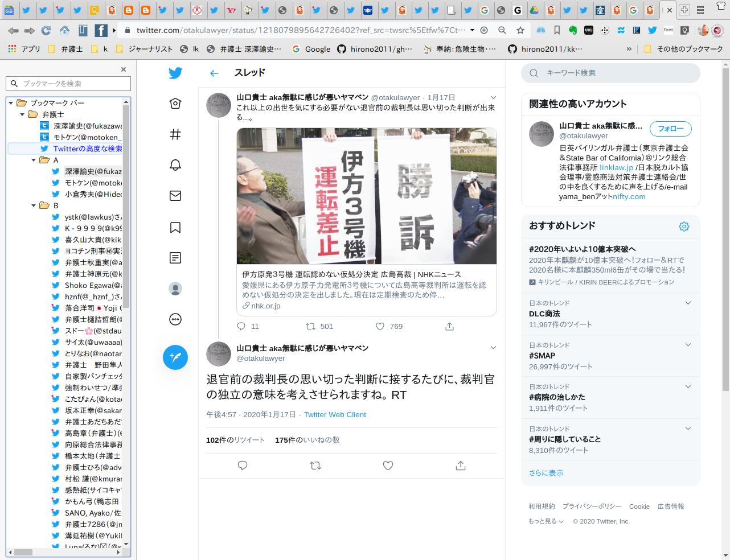This screenshot has width=730, height=560.
Task: Click アプリ folder in the bookmarks bar
Action: tap(31, 49)
